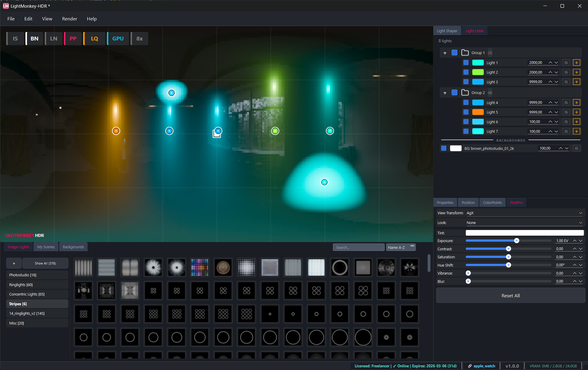This screenshot has width=588, height=370.
Task: Toggle the background BG: brown_photostudio_01_2k checkbox
Action: 444,148
